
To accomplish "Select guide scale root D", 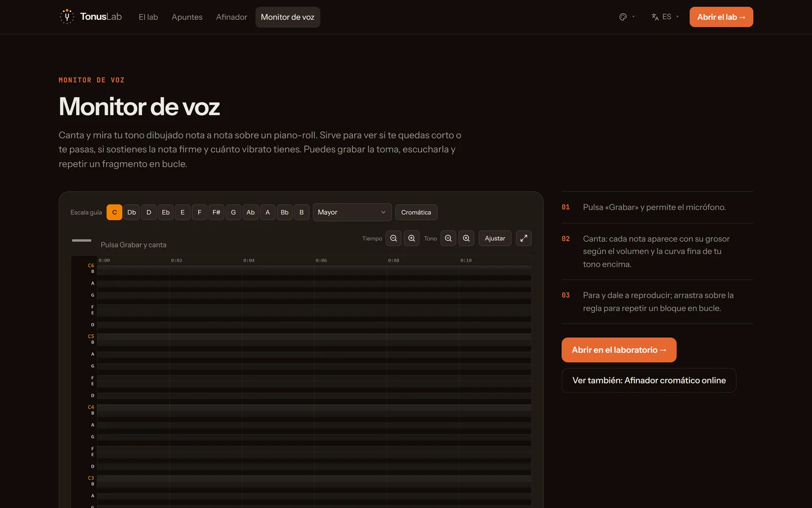I will [x=149, y=212].
